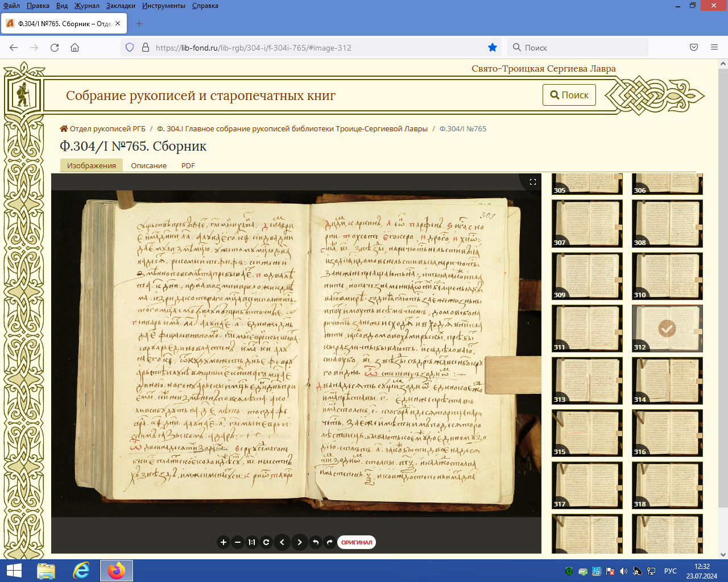Image resolution: width=728 pixels, height=582 pixels.
Task: Switch the РУС input language
Action: click(x=671, y=571)
